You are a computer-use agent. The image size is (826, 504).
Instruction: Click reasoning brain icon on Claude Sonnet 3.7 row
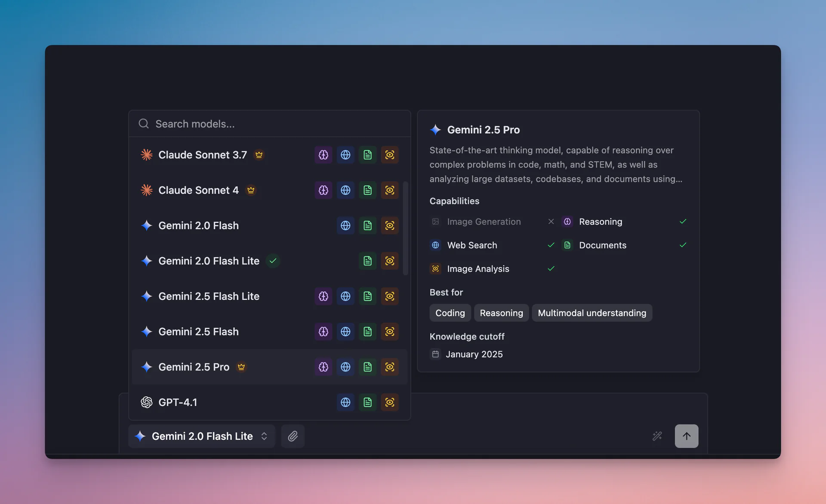(x=324, y=155)
